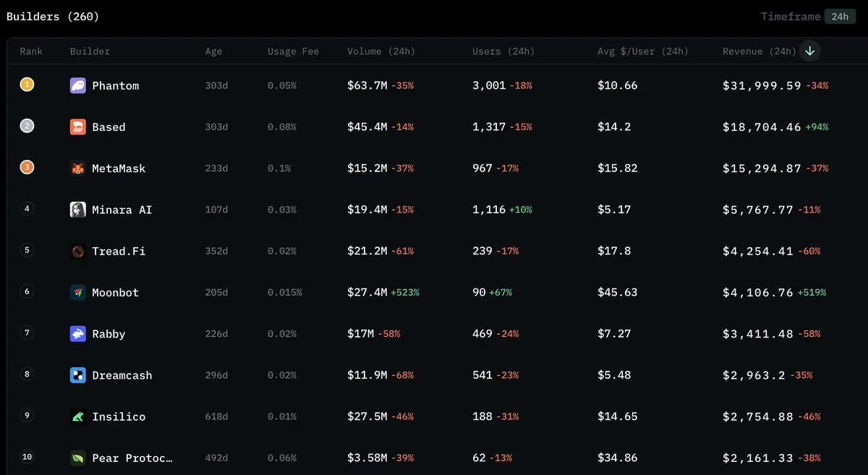Open the Dreamcash builder name

click(122, 375)
